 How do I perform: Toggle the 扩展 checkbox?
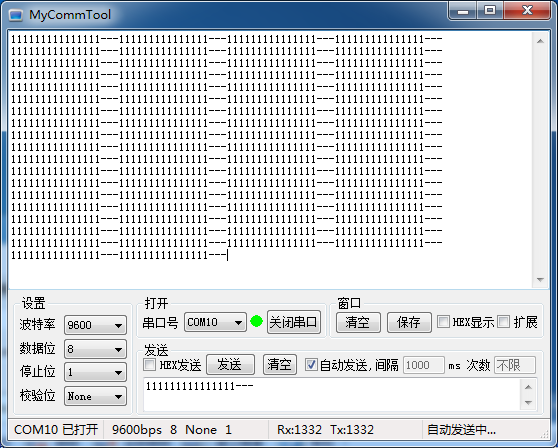tap(504, 322)
